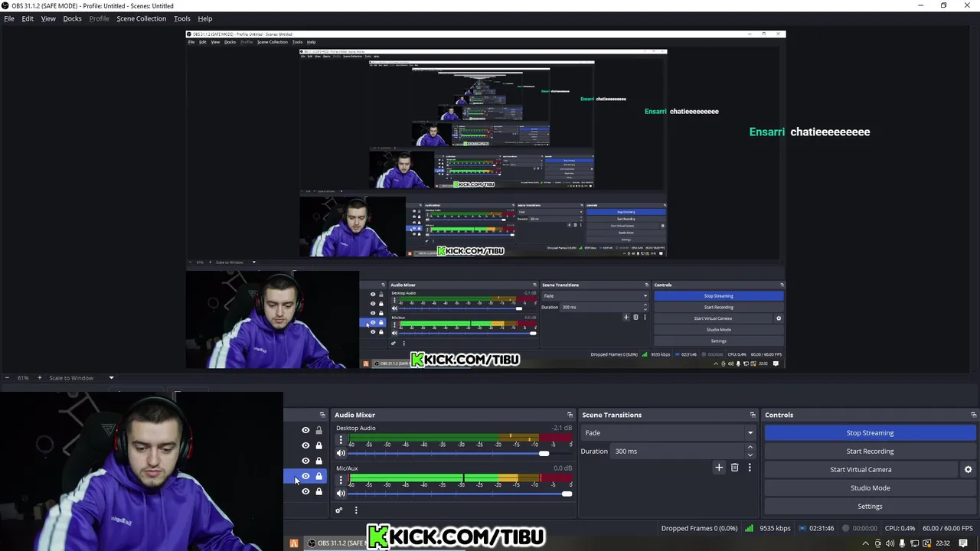The width and height of the screenshot is (980, 551).
Task: Toggle eye on row with unlocked lock
Action: [305, 430]
